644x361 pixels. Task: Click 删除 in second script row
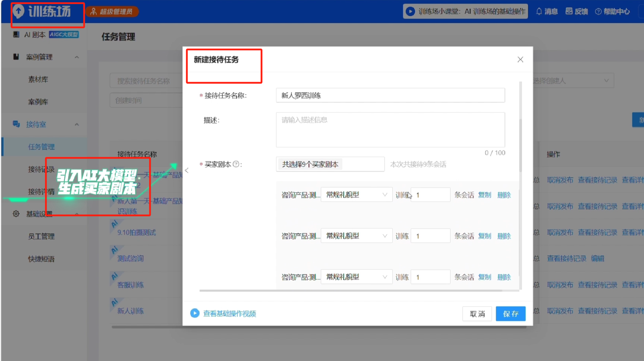click(504, 236)
